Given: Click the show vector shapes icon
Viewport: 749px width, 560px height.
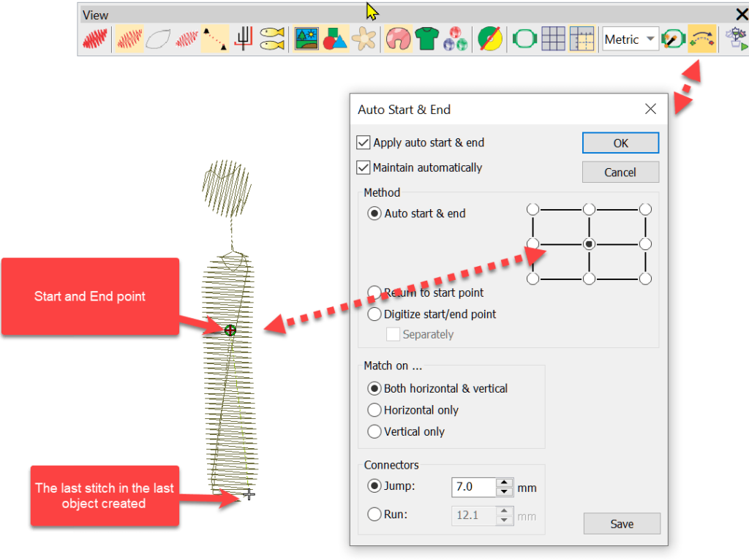Looking at the screenshot, I should [334, 39].
